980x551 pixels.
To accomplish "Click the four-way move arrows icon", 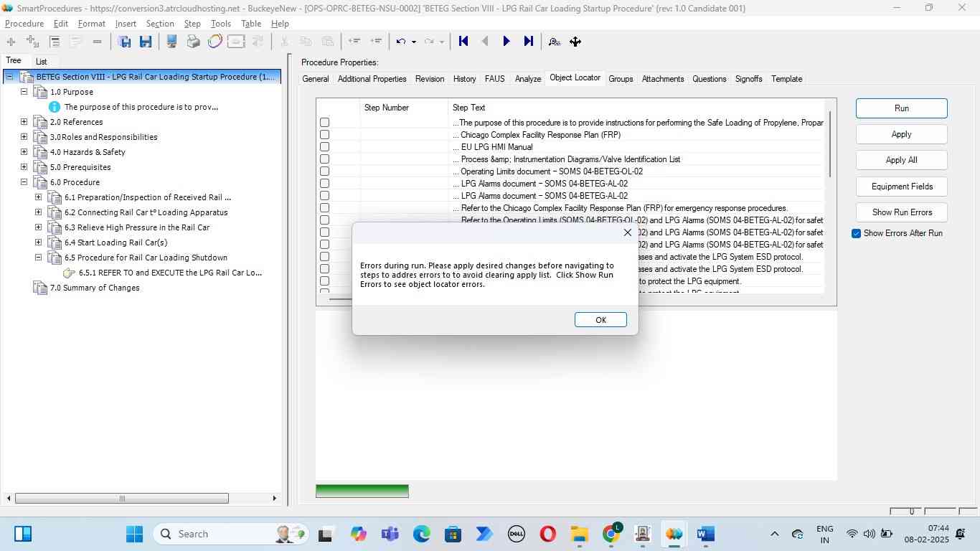I will 575,42.
